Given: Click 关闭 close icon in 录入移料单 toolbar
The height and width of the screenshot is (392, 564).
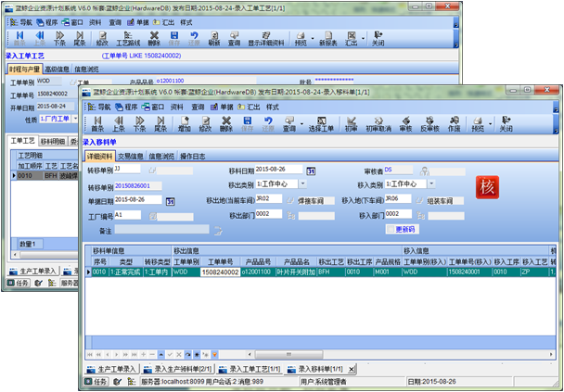Looking at the screenshot, I should [x=506, y=124].
